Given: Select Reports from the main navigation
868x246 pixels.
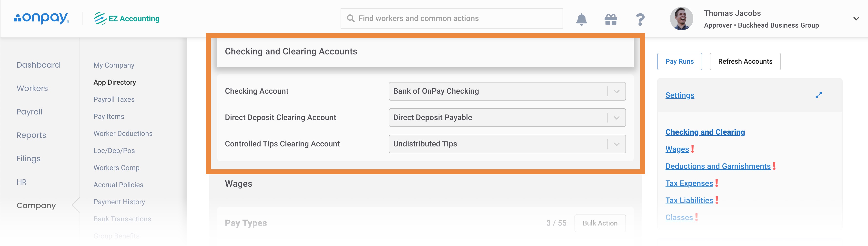Looking at the screenshot, I should pos(31,135).
